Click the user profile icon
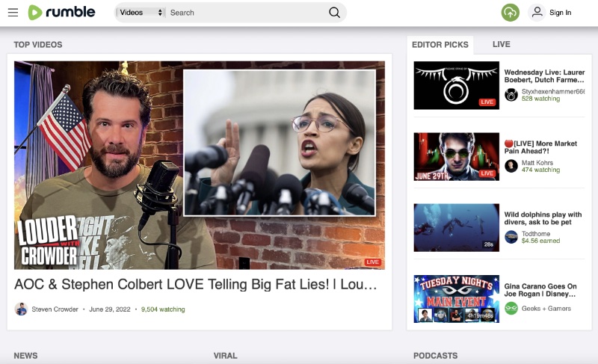 click(x=537, y=12)
